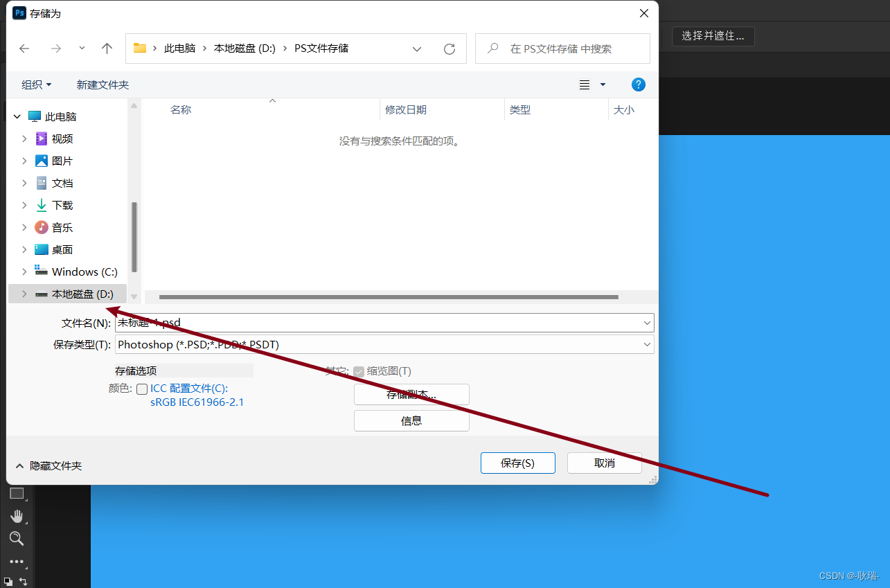Click PS文件存储 in address breadcrumb
Image resolution: width=890 pixels, height=588 pixels.
(x=321, y=48)
